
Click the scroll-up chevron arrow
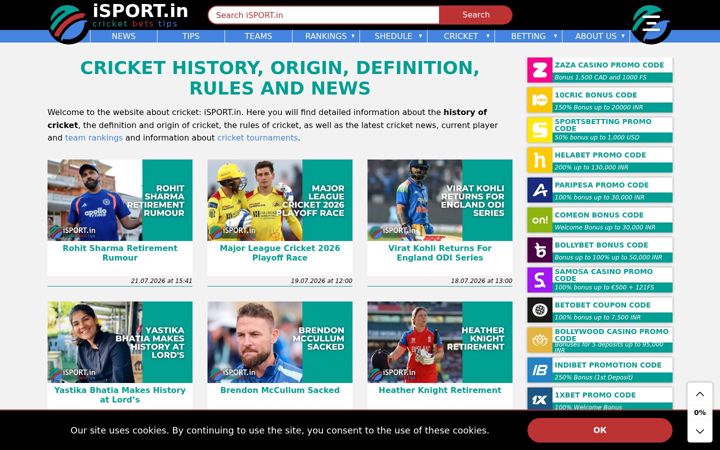tap(700, 394)
